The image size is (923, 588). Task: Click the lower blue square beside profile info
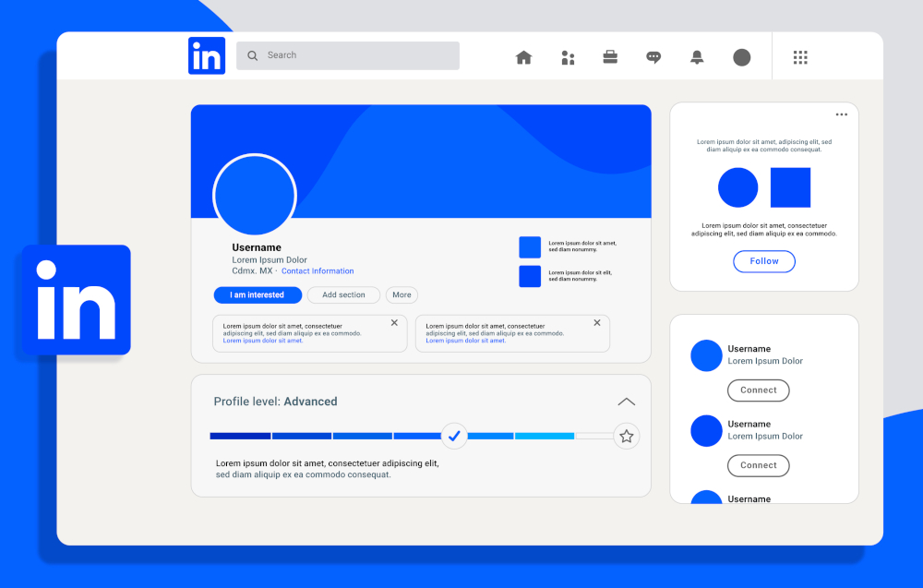tap(530, 276)
